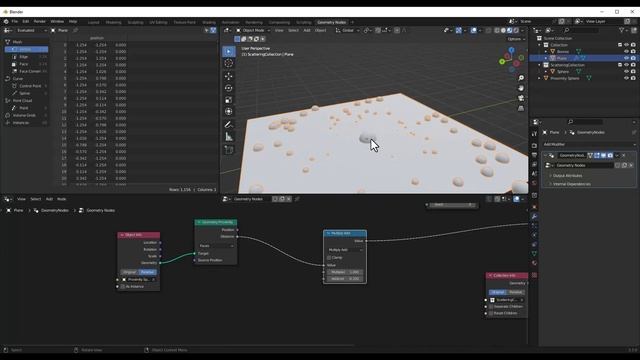Toggle visibility eye for Collection in outliner
Viewport: 640px width, 360px height.
click(626, 45)
